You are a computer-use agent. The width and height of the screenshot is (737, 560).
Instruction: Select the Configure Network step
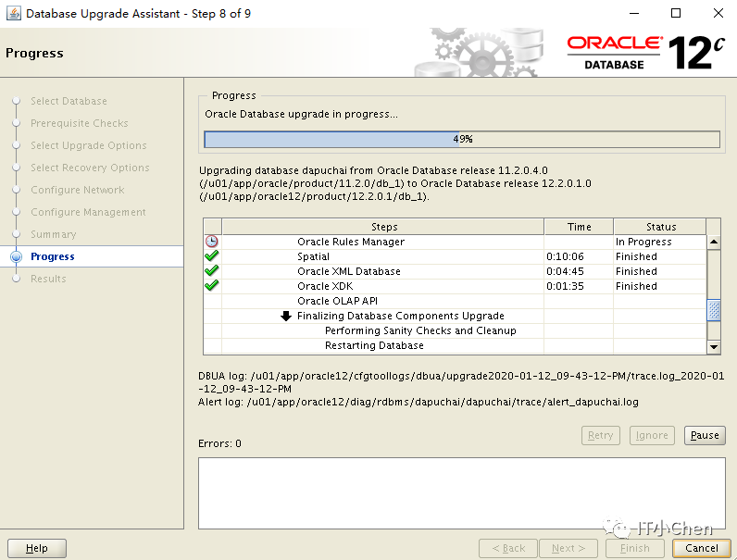point(77,190)
